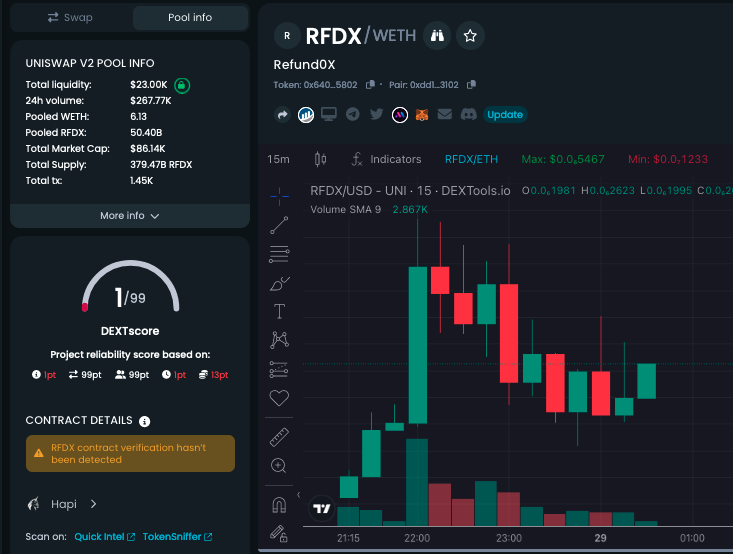This screenshot has height=554, width=733.
Task: Select the horizontal lines Fib tool
Action: click(279, 254)
